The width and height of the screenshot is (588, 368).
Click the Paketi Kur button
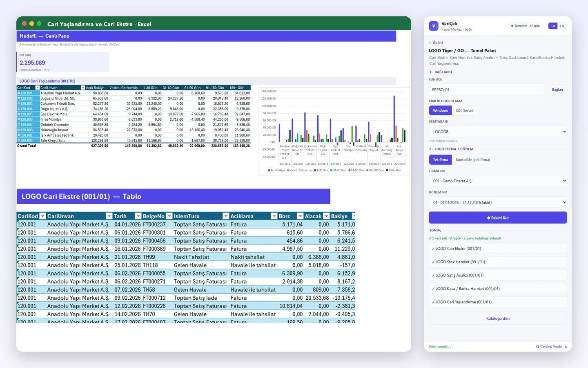pos(498,218)
